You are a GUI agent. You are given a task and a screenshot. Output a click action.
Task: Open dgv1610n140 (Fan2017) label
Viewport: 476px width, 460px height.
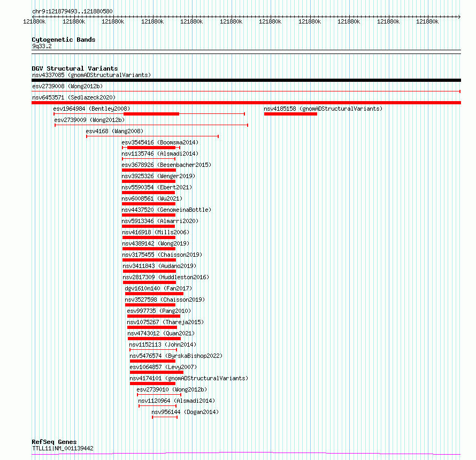tap(158, 288)
